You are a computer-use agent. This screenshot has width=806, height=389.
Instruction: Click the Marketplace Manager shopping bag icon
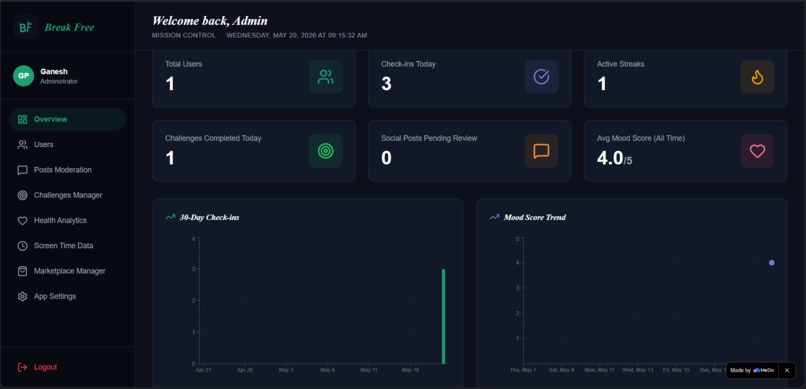(x=22, y=271)
